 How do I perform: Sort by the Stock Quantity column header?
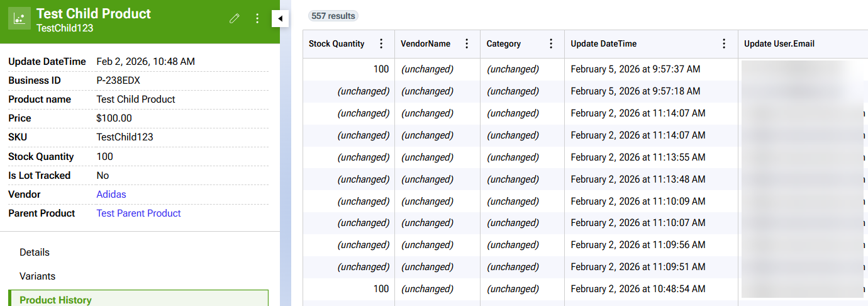(337, 44)
